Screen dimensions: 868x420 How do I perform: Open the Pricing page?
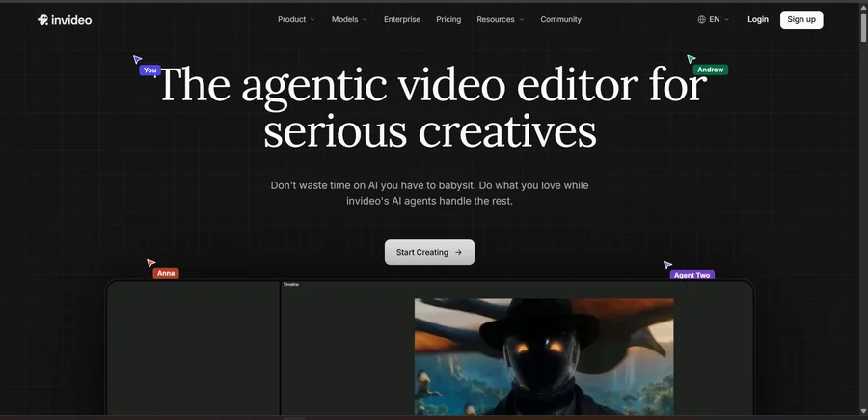pyautogui.click(x=448, y=19)
